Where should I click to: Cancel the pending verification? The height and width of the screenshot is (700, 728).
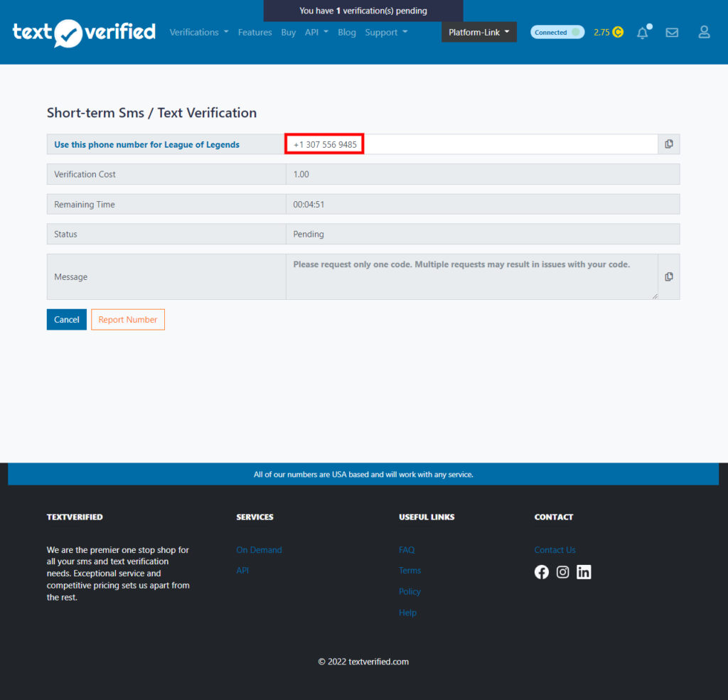point(66,319)
